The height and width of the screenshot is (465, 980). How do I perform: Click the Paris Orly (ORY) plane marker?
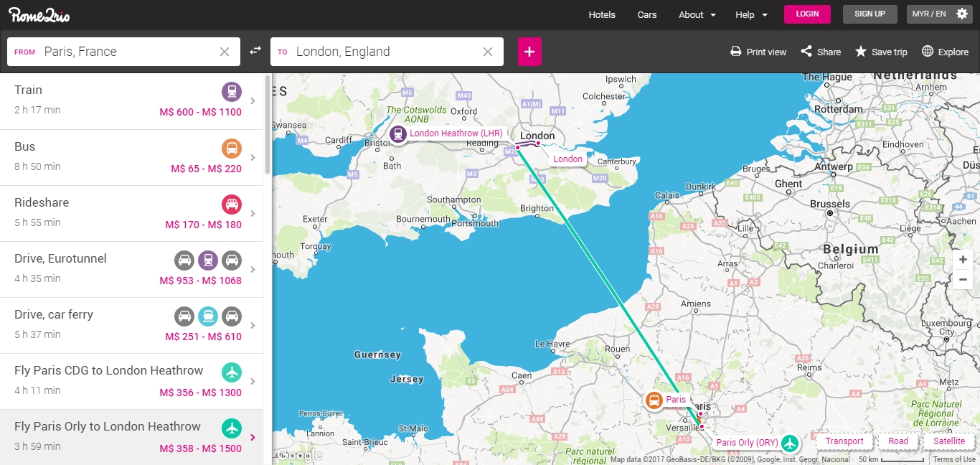pyautogui.click(x=790, y=443)
